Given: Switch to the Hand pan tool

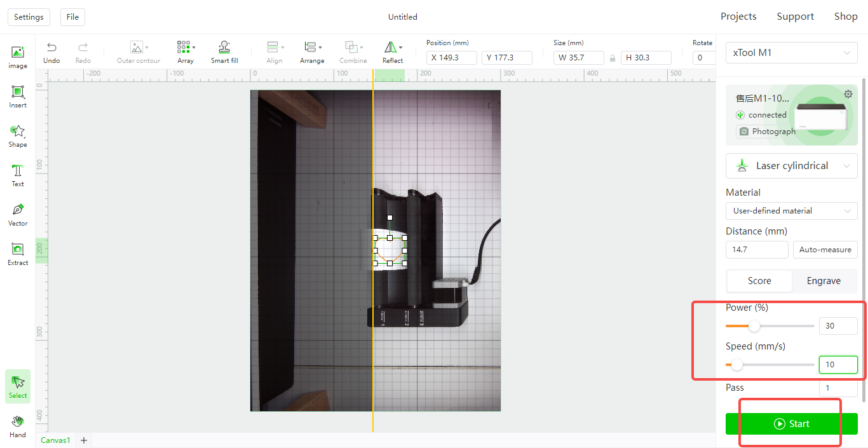Looking at the screenshot, I should click(x=18, y=426).
